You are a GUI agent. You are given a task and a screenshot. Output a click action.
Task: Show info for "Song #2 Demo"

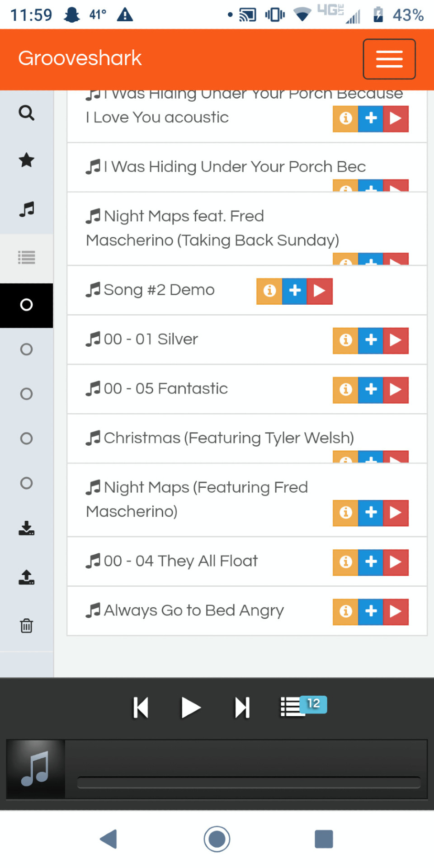[x=269, y=291]
